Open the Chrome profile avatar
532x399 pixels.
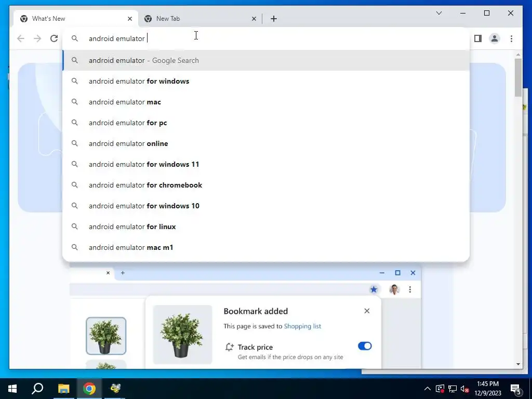tap(495, 38)
